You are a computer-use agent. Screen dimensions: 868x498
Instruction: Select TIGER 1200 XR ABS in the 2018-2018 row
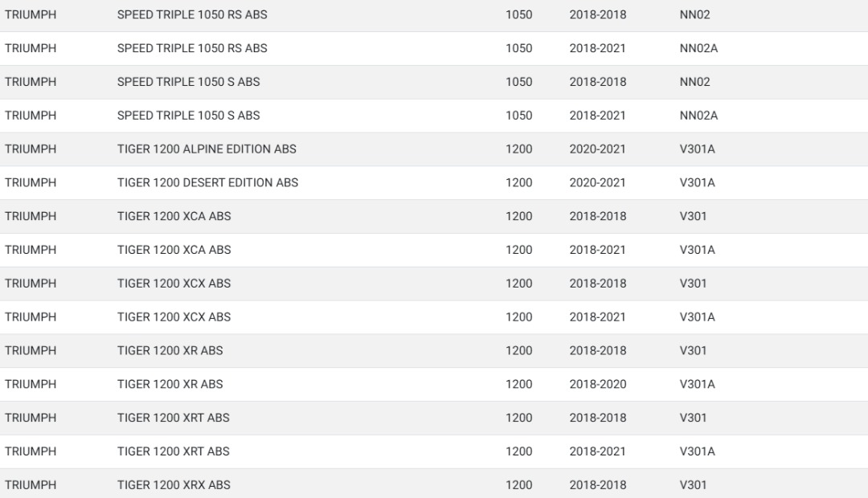click(x=170, y=351)
